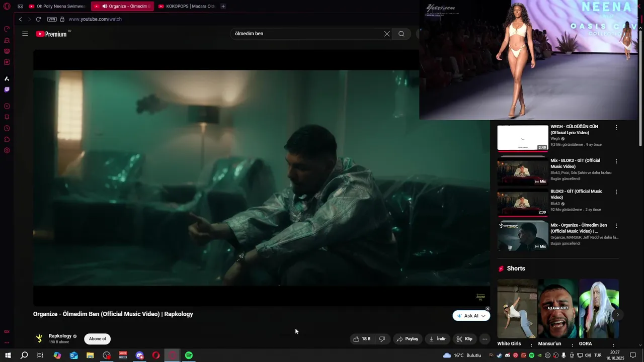Switch to KOKOPOPS Madara tab

(187, 7)
